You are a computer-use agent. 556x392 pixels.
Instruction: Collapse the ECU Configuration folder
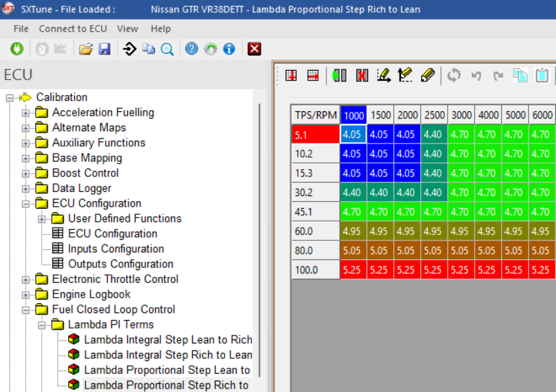pyautogui.click(x=26, y=204)
